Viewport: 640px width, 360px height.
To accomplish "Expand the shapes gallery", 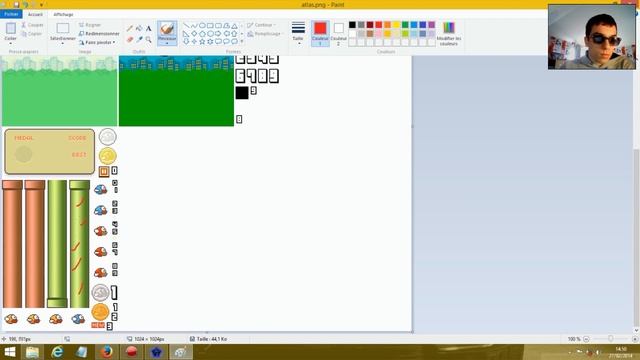I will [x=242, y=41].
